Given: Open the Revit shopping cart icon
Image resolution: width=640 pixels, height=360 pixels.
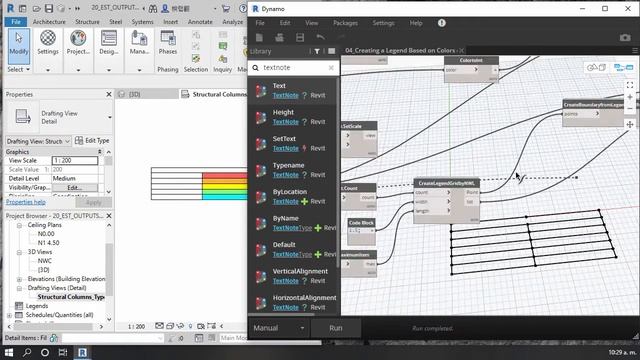Looking at the screenshot, I should [x=225, y=8].
